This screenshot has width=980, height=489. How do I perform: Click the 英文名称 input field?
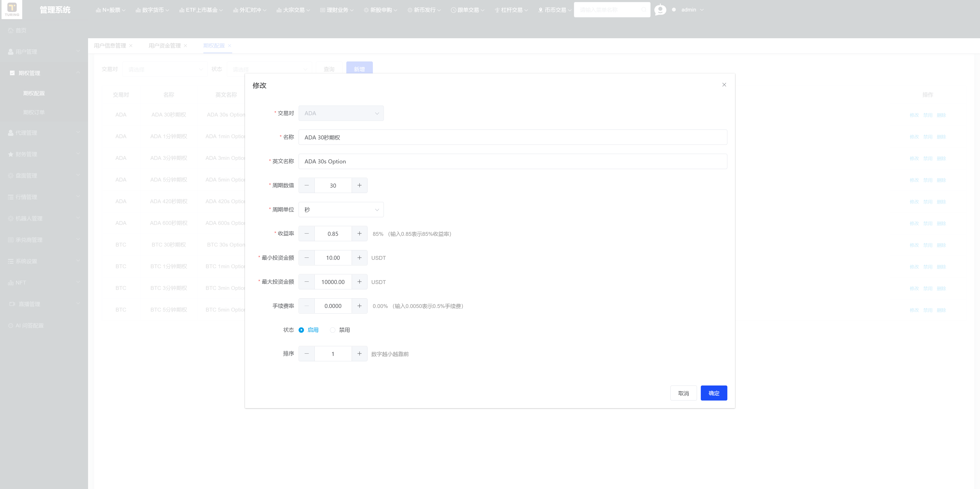click(512, 161)
